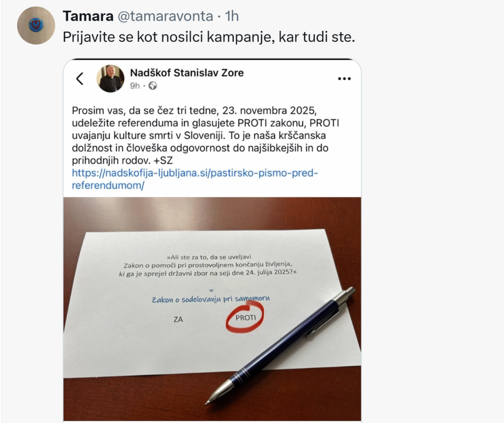Click the ZA option on the ballot image

(x=178, y=320)
